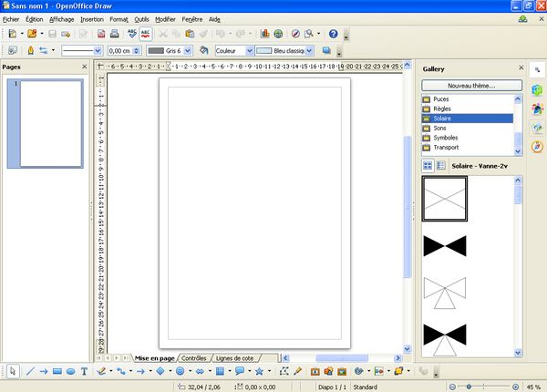
Task: Switch gallery to icon view
Action: point(428,166)
